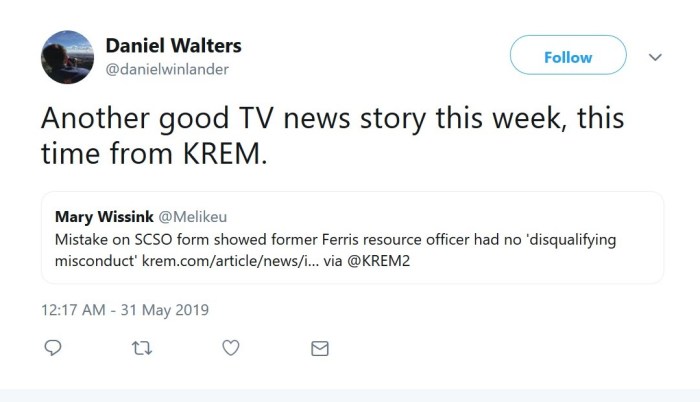The width and height of the screenshot is (700, 402).
Task: Reply to Daniel Walters' tweet
Action: click(x=54, y=348)
